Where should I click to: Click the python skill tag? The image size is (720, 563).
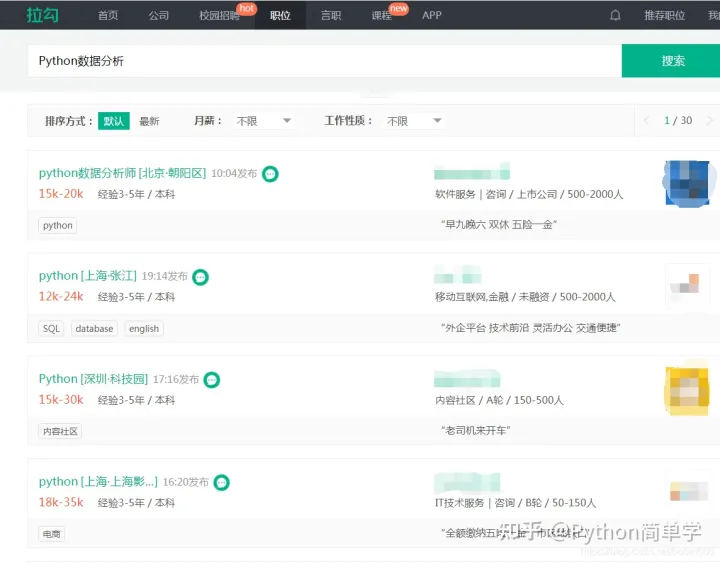(x=57, y=225)
